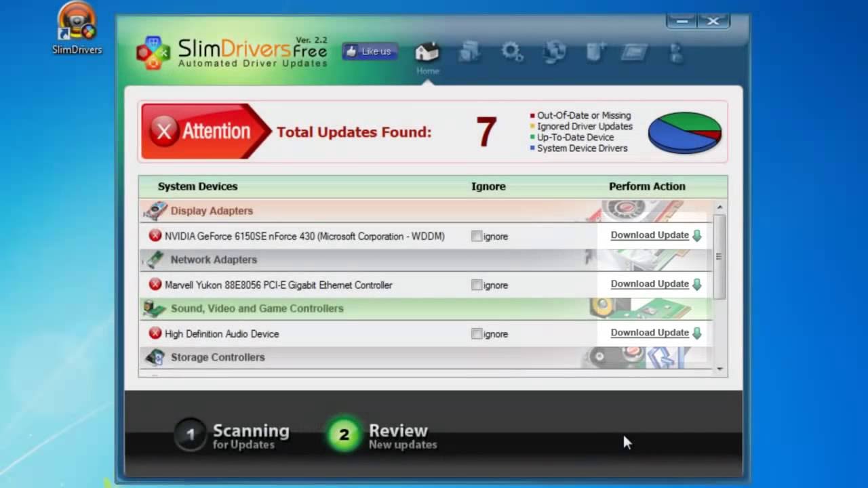Click the Storage Controllers category icon

[x=155, y=357]
